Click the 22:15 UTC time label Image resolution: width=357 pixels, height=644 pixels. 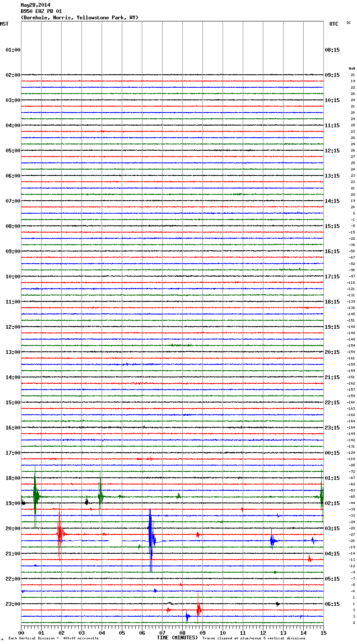click(x=332, y=403)
